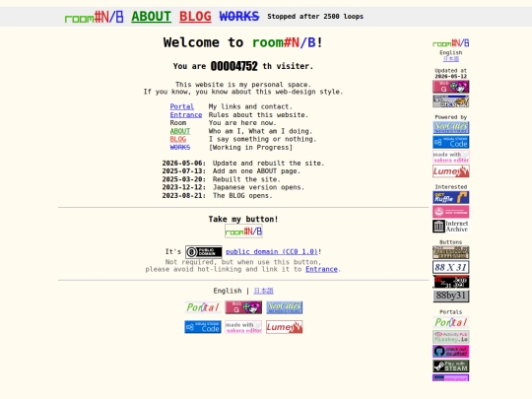Click the made with sakura editor sidebar badge
Image resolution: width=532 pixels, height=399 pixels.
click(x=451, y=157)
